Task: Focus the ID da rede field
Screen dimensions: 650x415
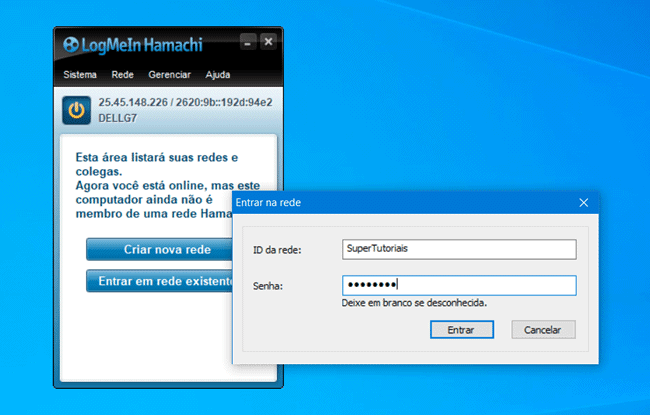Action: (458, 249)
